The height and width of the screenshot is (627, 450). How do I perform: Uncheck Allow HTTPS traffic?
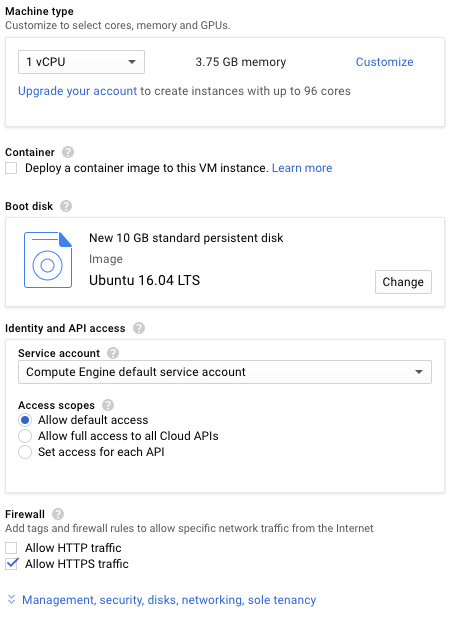click(12, 564)
